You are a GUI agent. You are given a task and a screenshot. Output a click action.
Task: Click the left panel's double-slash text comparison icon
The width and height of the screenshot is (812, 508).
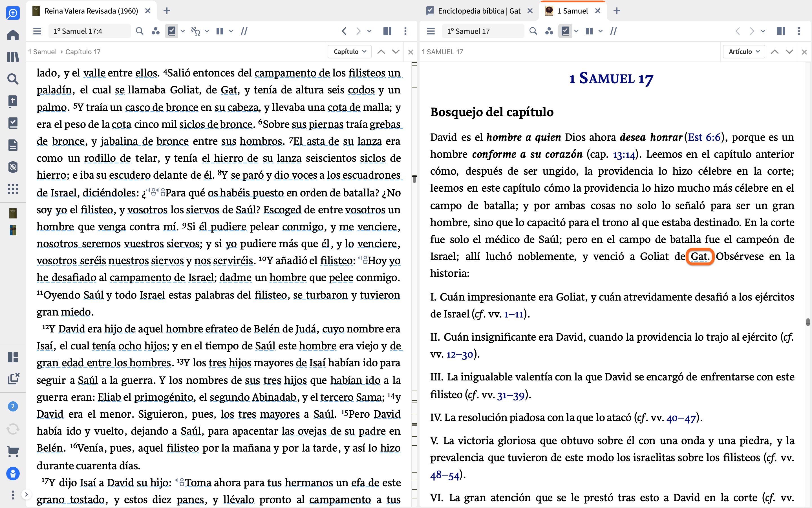pos(244,31)
